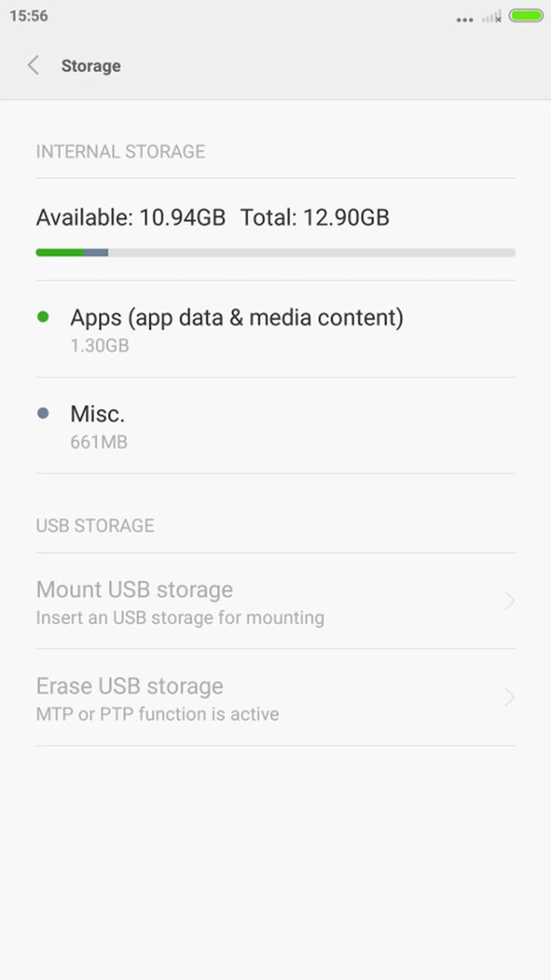551x980 pixels.
Task: Tap the INTERNAL STORAGE section header
Action: (x=121, y=152)
